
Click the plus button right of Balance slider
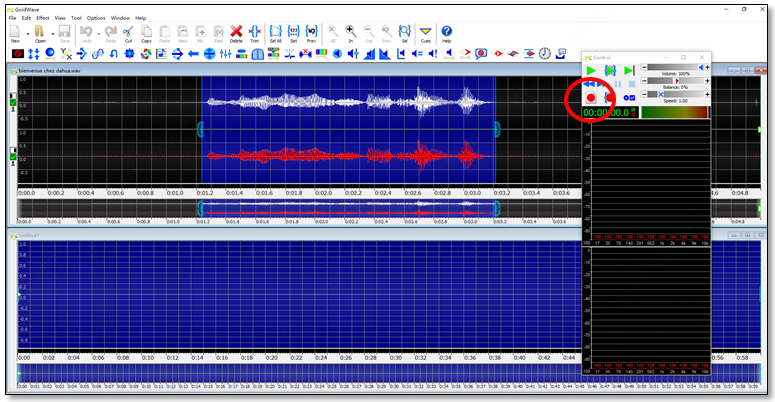coord(707,81)
